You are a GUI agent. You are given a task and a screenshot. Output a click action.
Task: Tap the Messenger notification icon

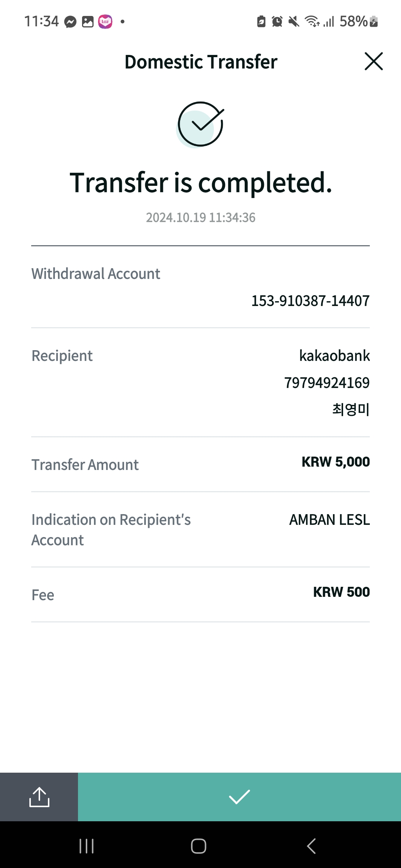(70, 22)
